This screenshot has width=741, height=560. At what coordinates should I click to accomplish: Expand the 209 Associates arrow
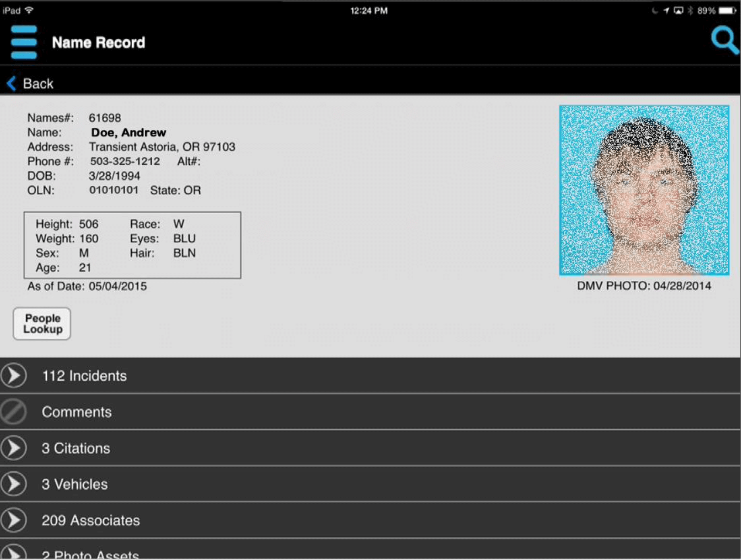14,520
